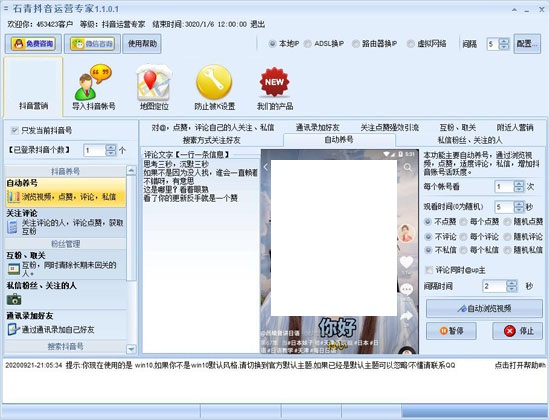Click the QQ 免费咨询 button
550x420 pixels.
click(x=33, y=44)
